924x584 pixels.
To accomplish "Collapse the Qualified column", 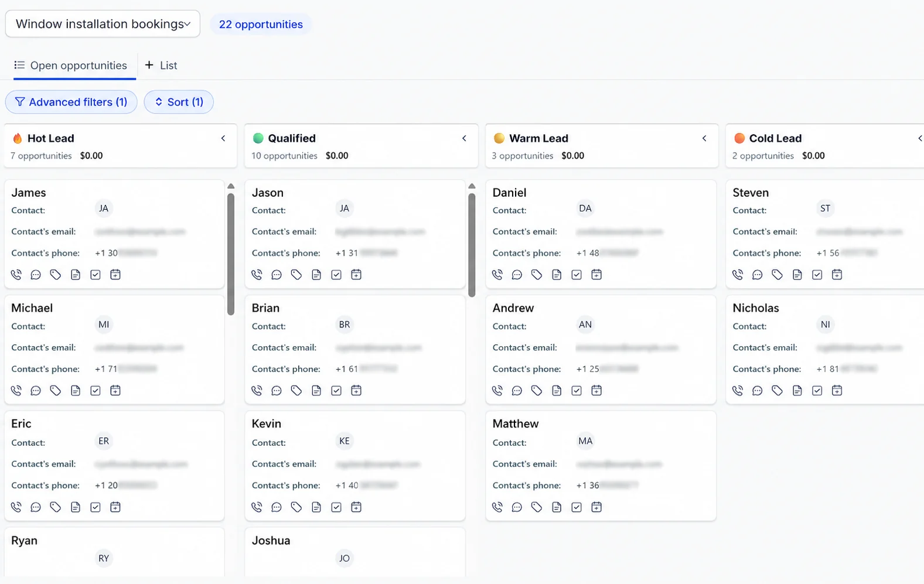I will 464,138.
